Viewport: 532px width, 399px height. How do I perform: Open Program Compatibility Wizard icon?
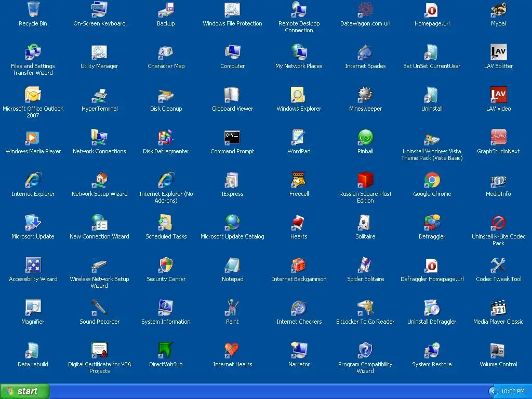pos(365,350)
